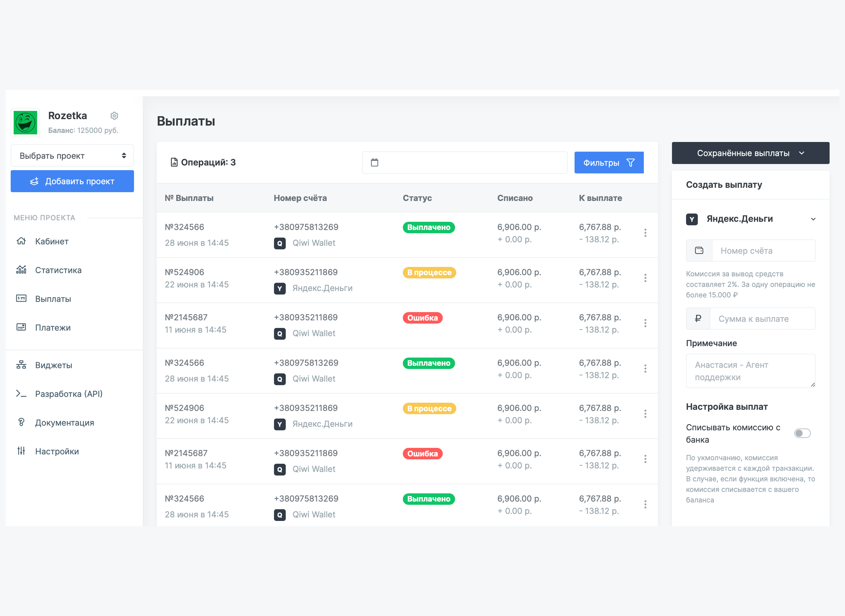Screen dimensions: 845x616
Task: Click the Платежи icon in sidebar
Action: click(21, 327)
